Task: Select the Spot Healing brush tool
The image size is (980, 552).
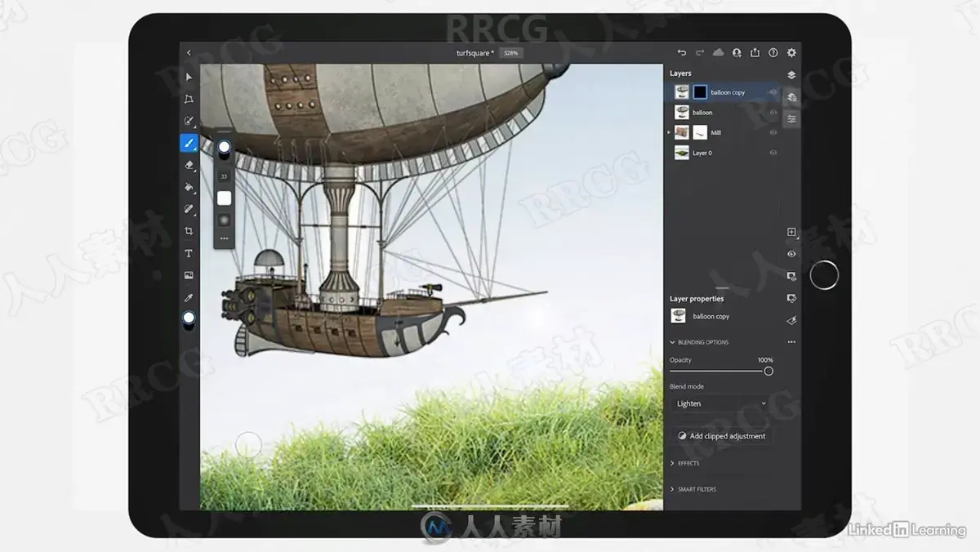Action: click(189, 209)
